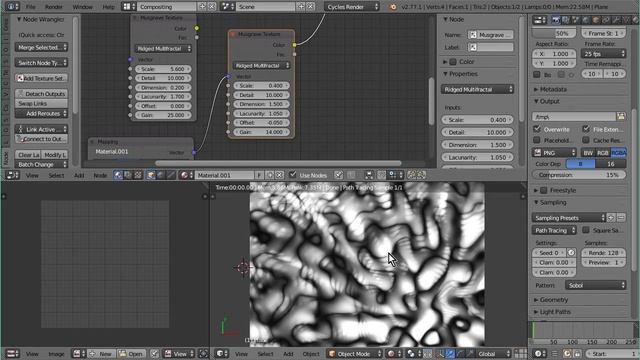This screenshot has width=640, height=360.
Task: Open the File menu
Action: tap(31, 7)
